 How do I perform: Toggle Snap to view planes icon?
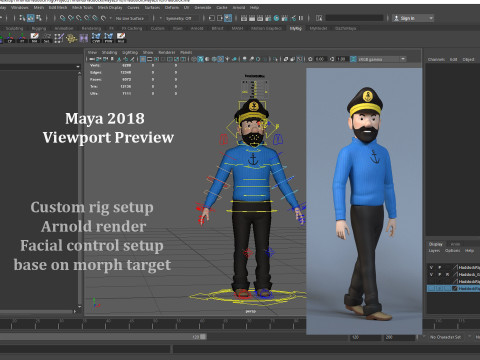point(95,18)
